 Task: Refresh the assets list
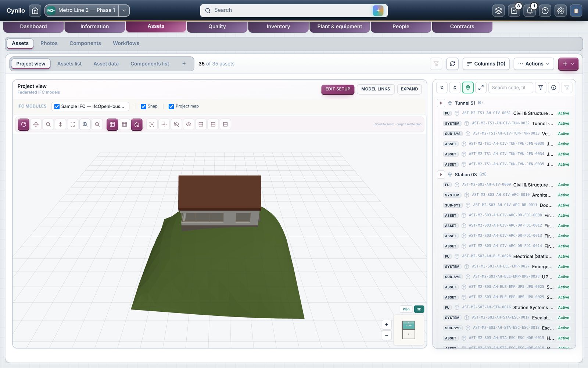[452, 64]
